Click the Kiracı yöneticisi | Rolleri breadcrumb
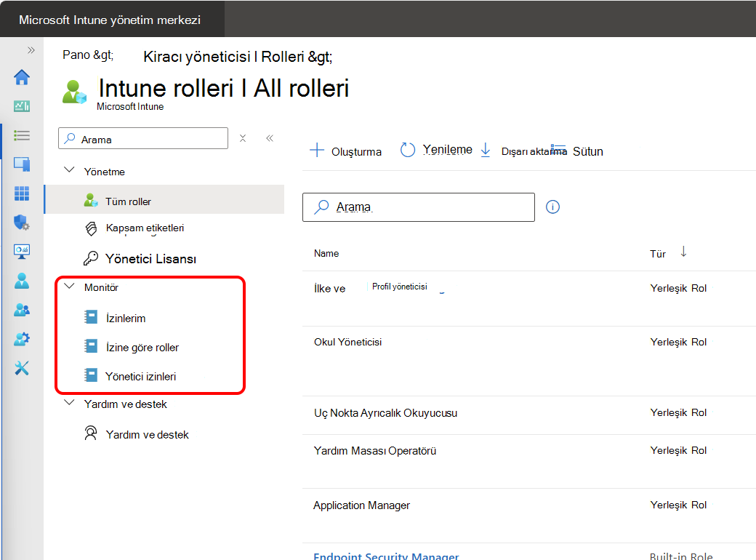This screenshot has width=756, height=560. [x=238, y=57]
